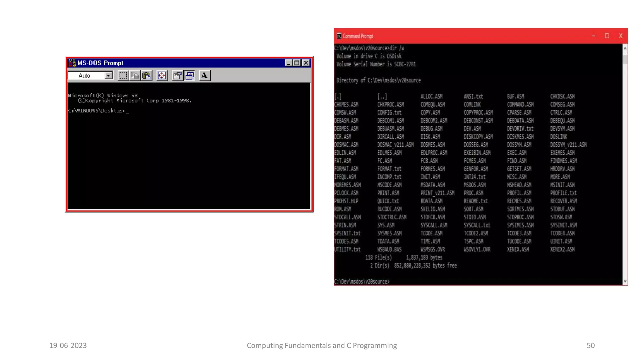
Task: Click the Command Prompt scrollbar thumb
Action: point(625,59)
